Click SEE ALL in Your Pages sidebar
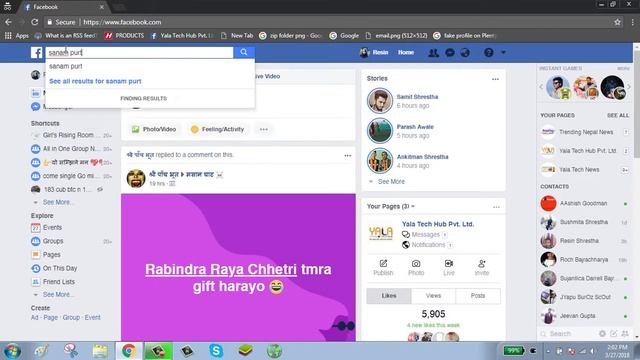Image resolution: width=640 pixels, height=360 pixels. (x=618, y=116)
